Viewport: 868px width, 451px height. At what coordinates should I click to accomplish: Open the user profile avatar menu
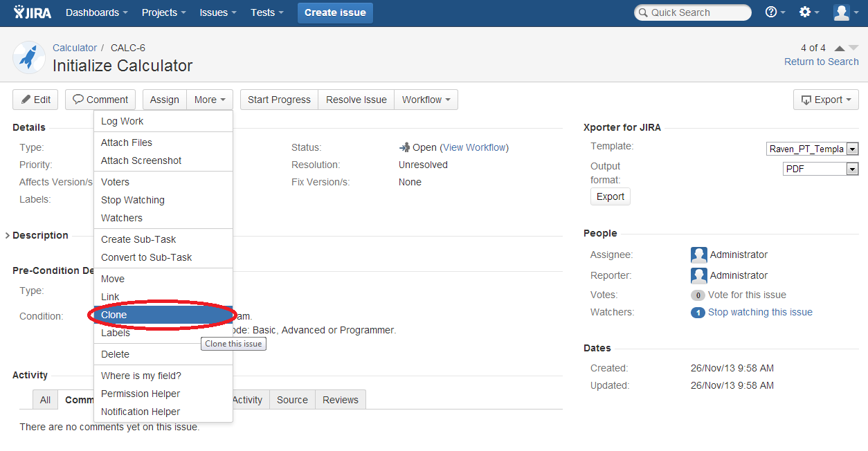846,12
